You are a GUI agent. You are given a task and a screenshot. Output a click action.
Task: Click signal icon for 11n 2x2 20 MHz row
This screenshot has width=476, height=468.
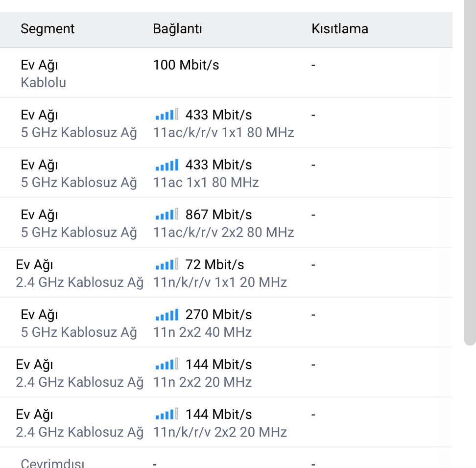pyautogui.click(x=167, y=364)
